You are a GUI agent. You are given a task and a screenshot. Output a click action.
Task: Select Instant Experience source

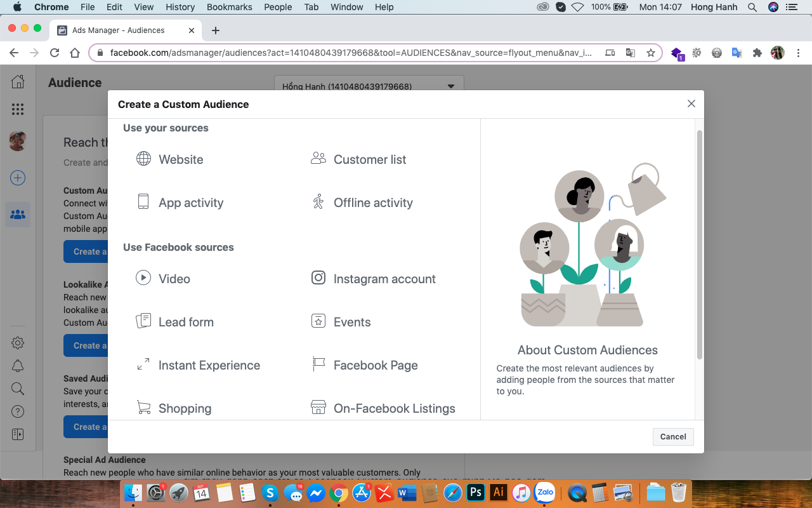tap(199, 365)
